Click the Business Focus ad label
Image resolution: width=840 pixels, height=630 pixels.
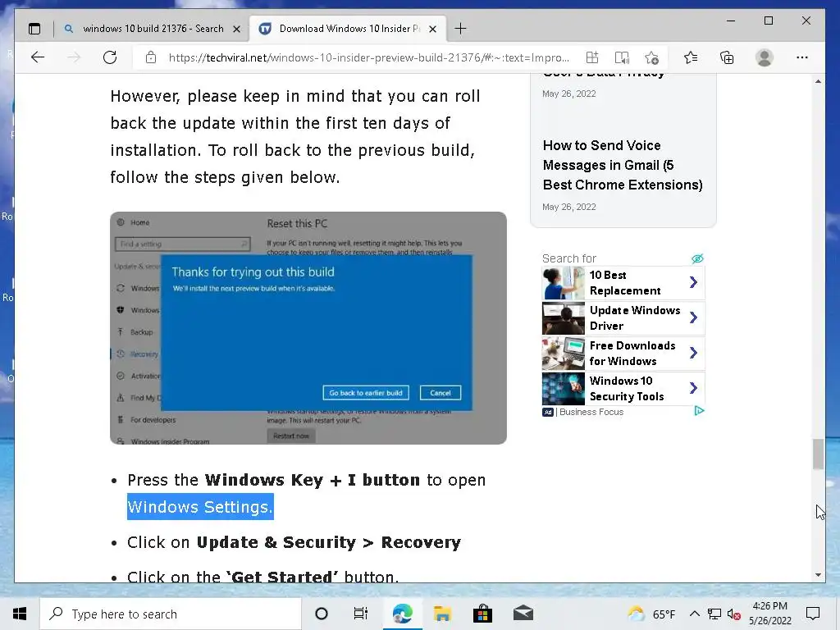coord(591,412)
